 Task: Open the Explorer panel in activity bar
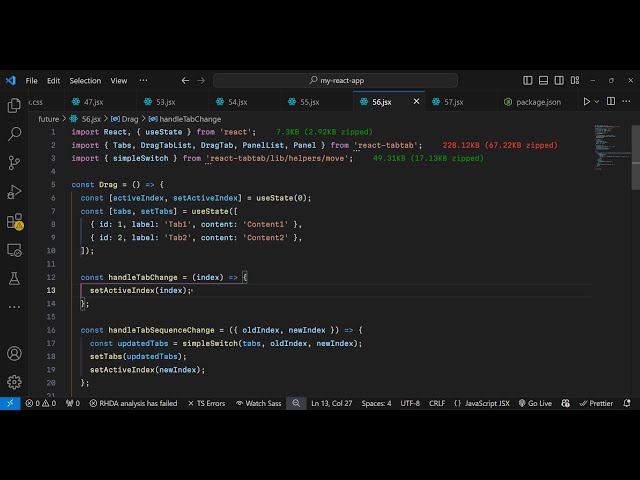[x=14, y=105]
